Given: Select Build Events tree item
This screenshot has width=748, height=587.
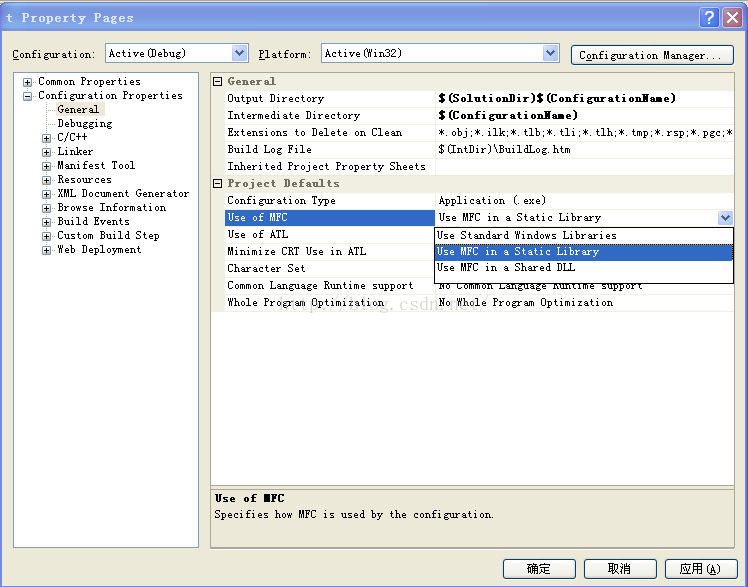Looking at the screenshot, I should (x=93, y=221).
